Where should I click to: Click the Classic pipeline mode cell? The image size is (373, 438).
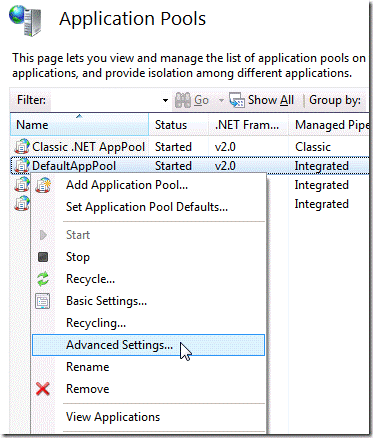(x=313, y=147)
